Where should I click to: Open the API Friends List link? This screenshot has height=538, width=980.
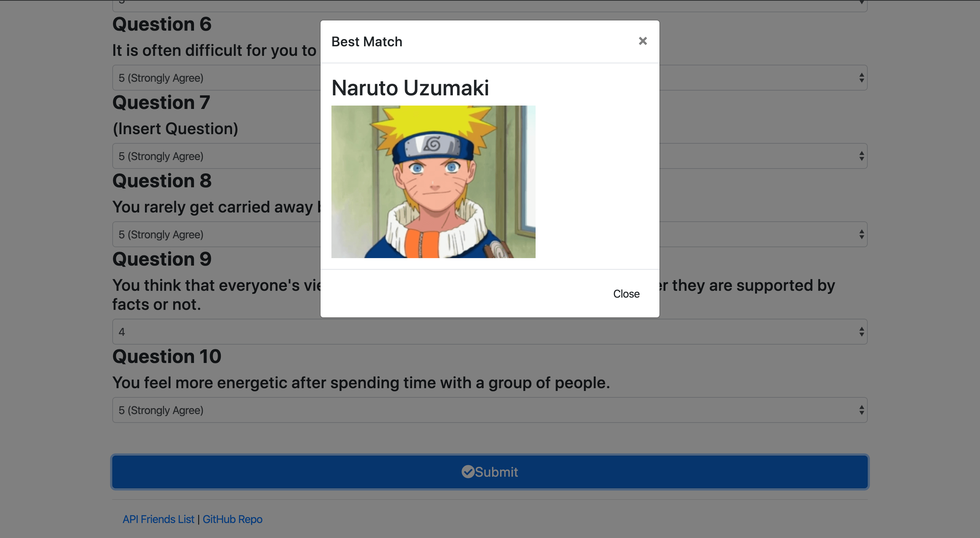pyautogui.click(x=158, y=519)
